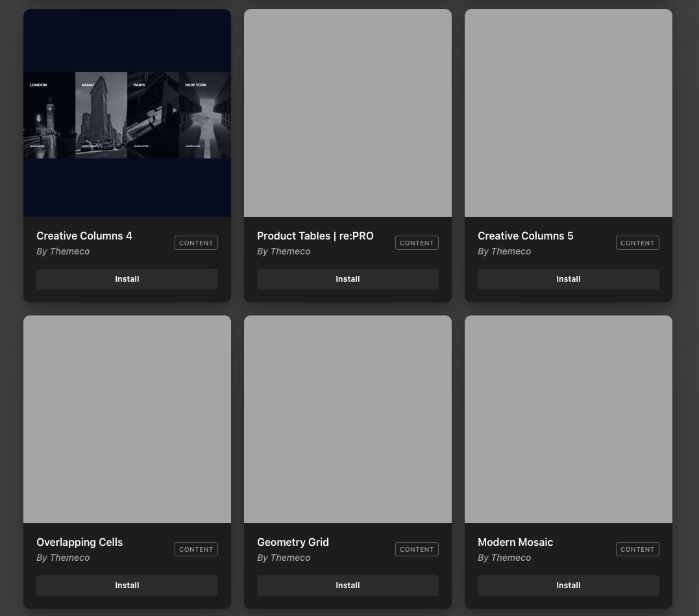Install the Creative Columns 4 template

[x=127, y=279]
